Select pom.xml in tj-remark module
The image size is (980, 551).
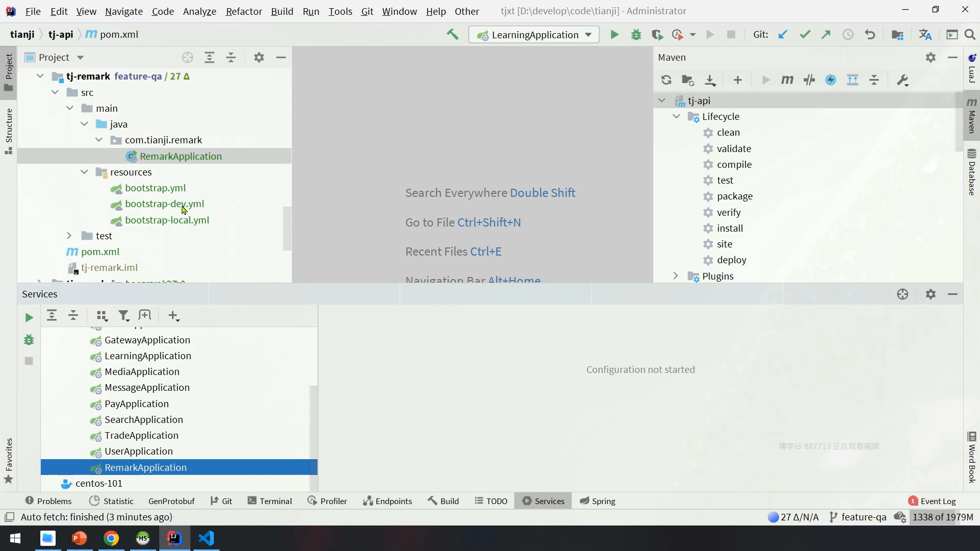100,252
